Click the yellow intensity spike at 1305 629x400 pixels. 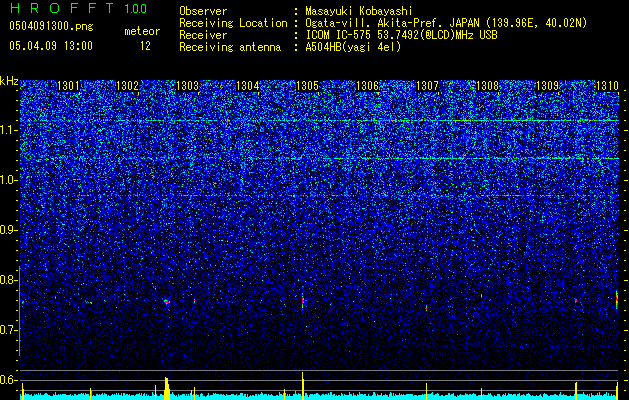click(x=302, y=386)
